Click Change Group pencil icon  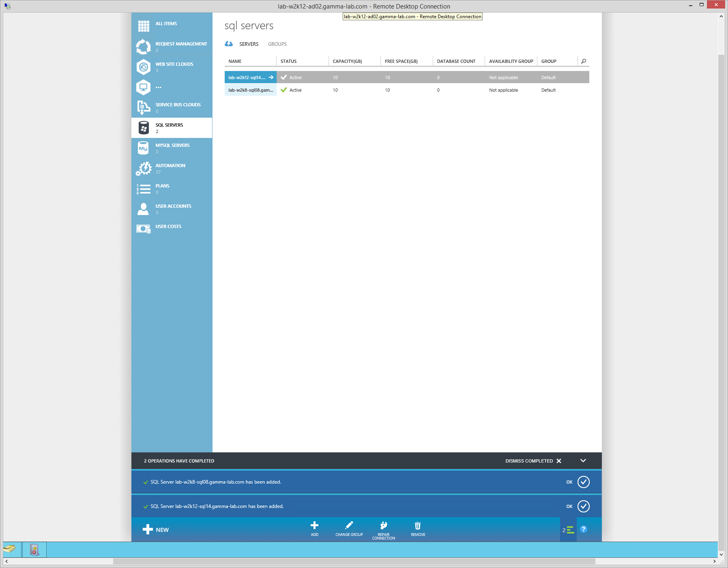point(349,525)
